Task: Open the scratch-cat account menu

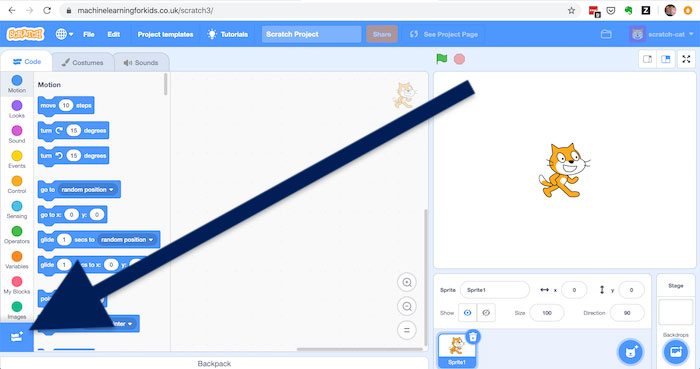Action: 662,34
